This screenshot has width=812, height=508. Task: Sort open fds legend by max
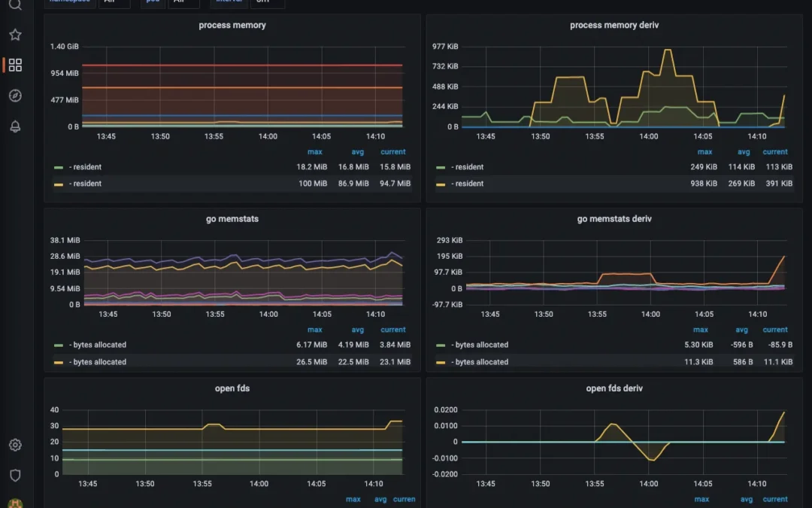(353, 499)
